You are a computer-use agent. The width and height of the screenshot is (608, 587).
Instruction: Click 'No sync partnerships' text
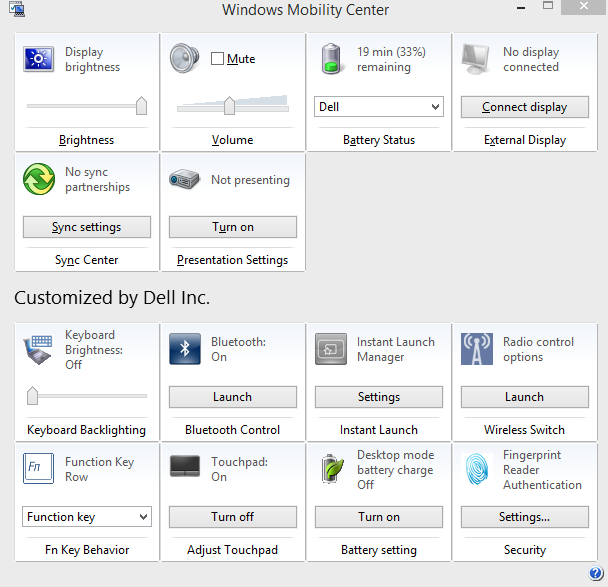(x=98, y=179)
